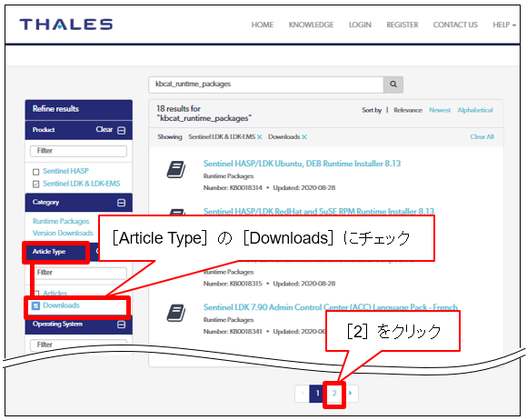
Task: Click 'Number: KB0018314' text
Action: 233,188
